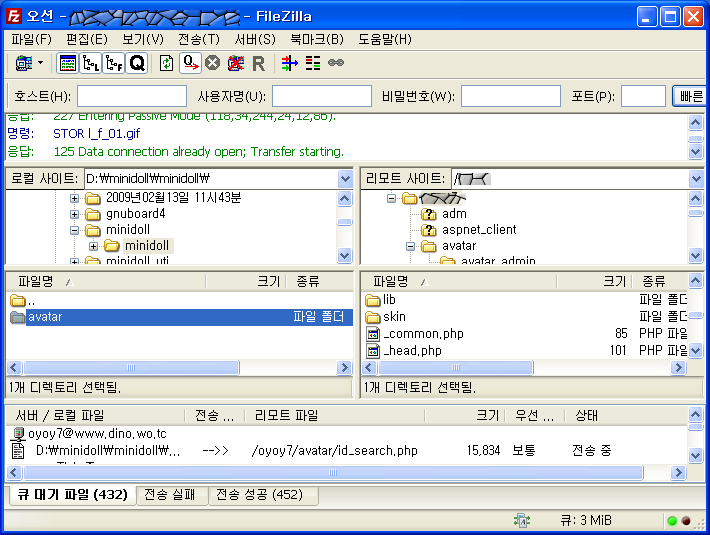Select the lib folder in remote list

click(x=525, y=300)
